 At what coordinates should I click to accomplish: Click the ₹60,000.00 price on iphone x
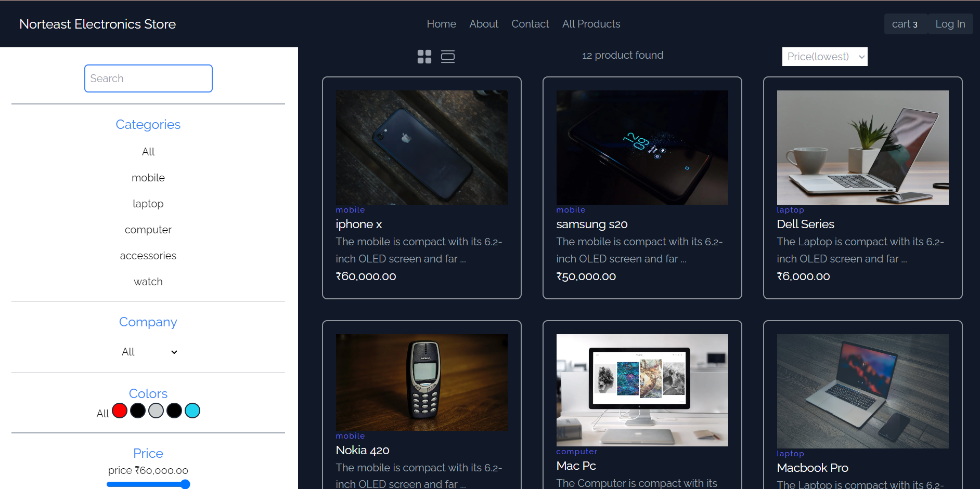coord(366,276)
